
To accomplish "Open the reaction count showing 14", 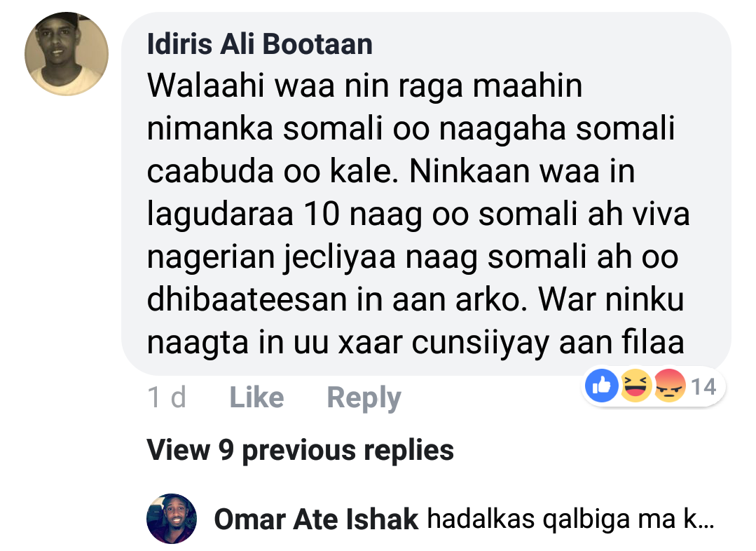I will pos(703,386).
